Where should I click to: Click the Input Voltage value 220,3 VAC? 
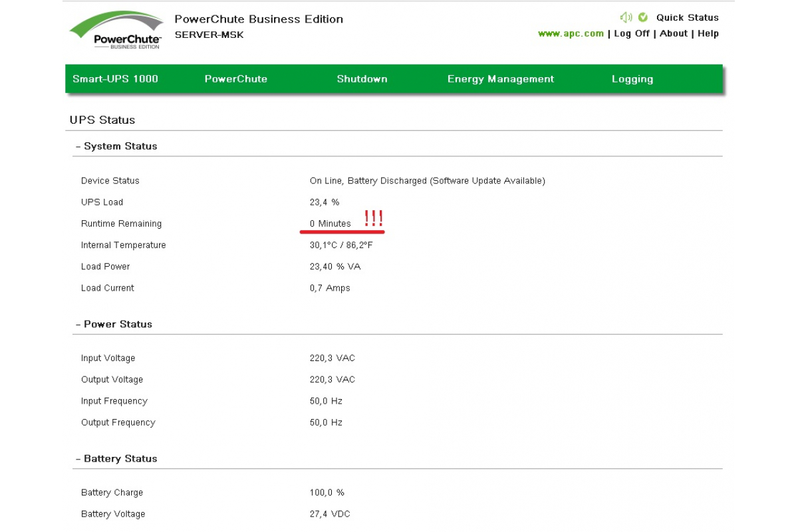(x=332, y=358)
